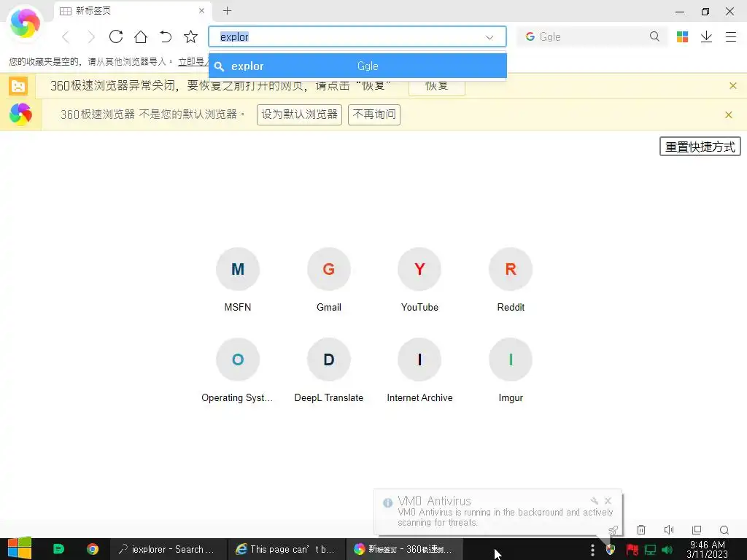Open the MSFN shortcut
747x560 pixels.
coord(238,280)
